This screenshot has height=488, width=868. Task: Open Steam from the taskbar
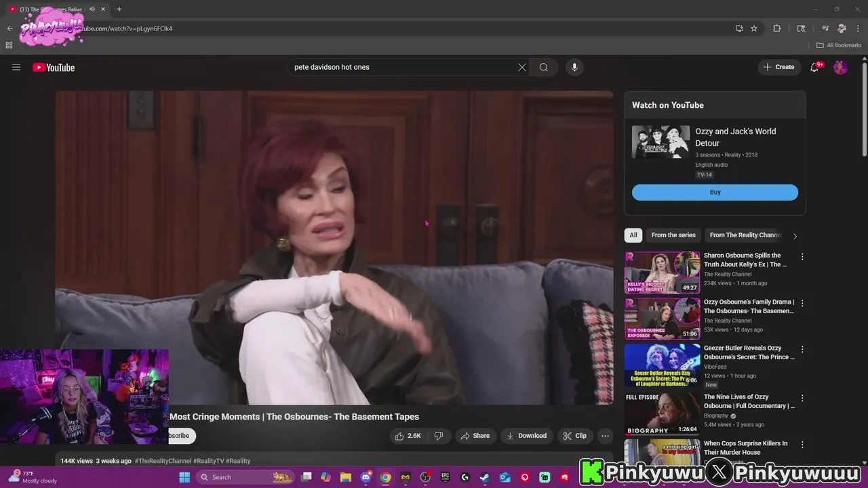[484, 477]
